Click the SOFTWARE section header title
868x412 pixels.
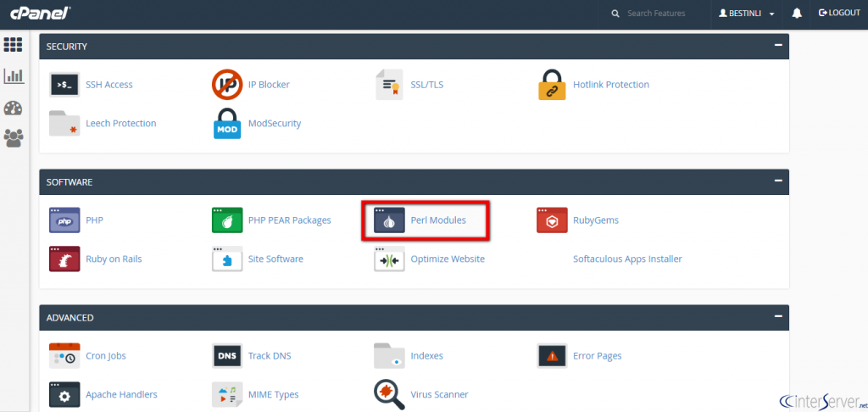[x=70, y=181]
